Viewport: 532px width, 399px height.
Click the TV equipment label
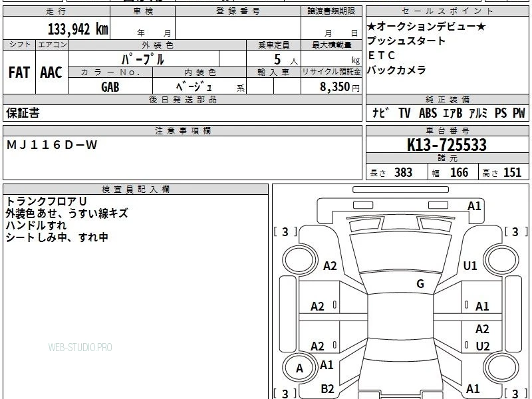point(404,112)
